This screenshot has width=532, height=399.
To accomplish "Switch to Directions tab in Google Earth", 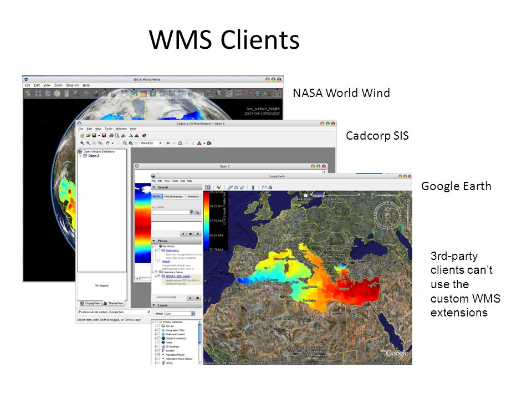I will click(x=193, y=196).
